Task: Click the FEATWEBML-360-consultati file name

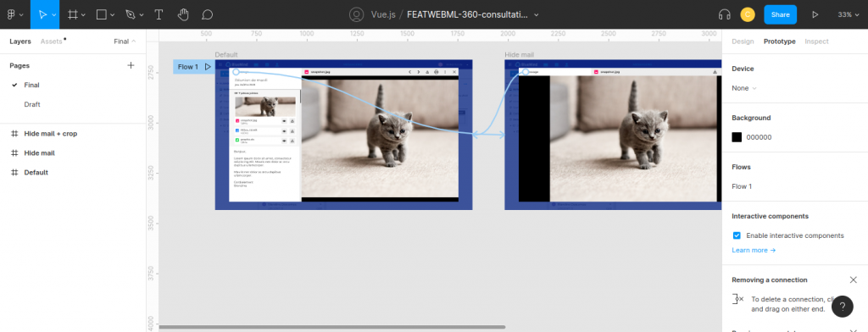Action: click(468, 14)
